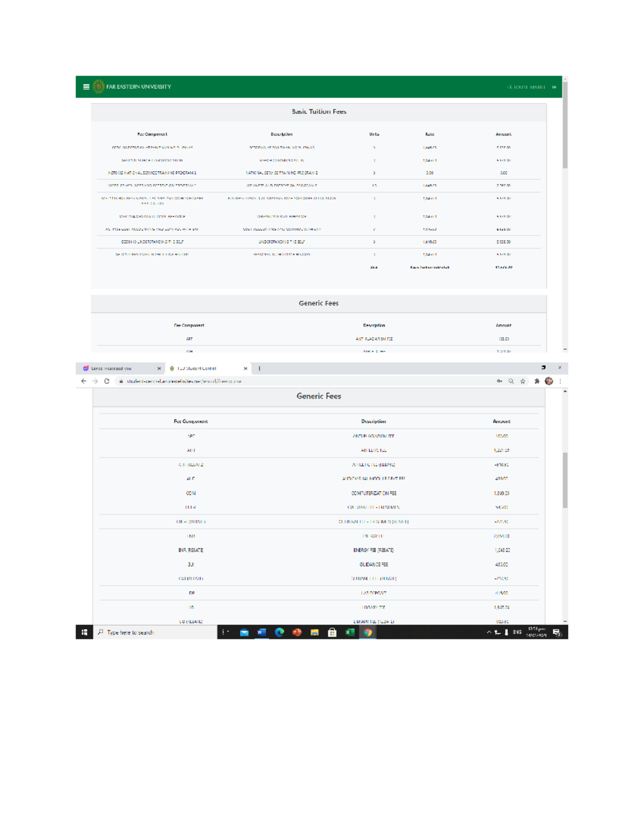Open Chrome profile avatar
The image size is (644, 834).
pos(548,381)
